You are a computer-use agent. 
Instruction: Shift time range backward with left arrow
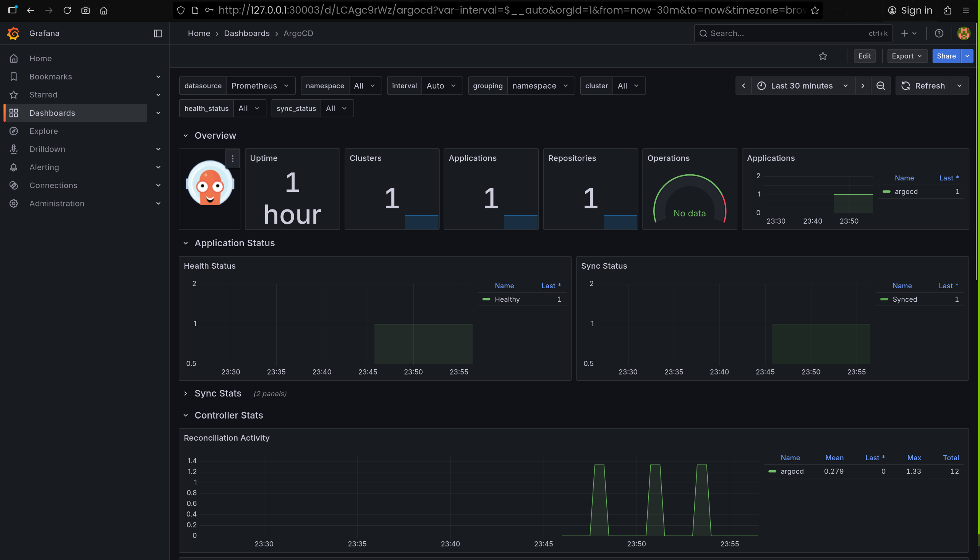[743, 86]
